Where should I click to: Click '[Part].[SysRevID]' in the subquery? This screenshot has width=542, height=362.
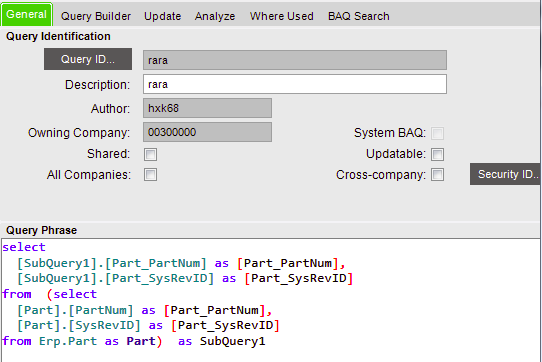79,325
